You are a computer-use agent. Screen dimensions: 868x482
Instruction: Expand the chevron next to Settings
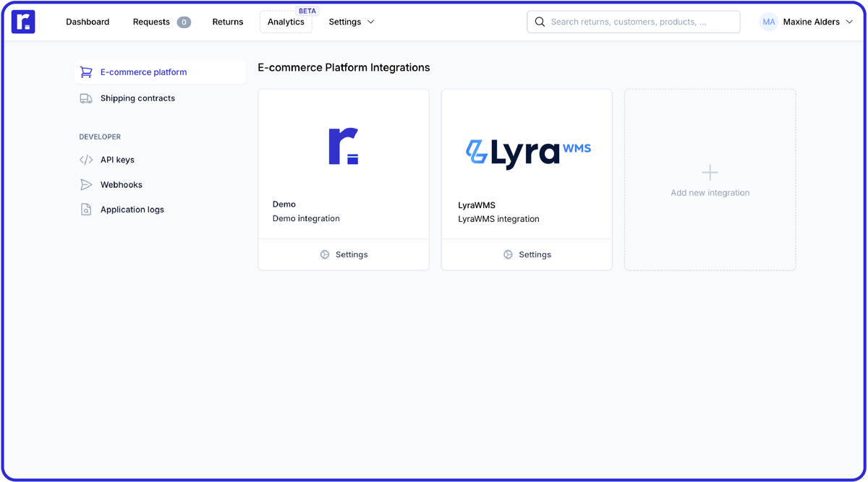tap(371, 22)
